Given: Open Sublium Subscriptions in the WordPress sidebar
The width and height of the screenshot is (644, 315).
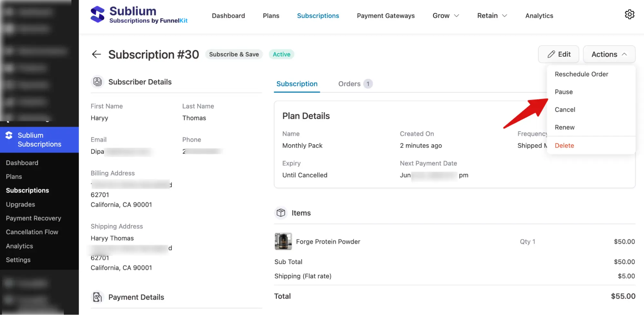Looking at the screenshot, I should (x=39, y=140).
